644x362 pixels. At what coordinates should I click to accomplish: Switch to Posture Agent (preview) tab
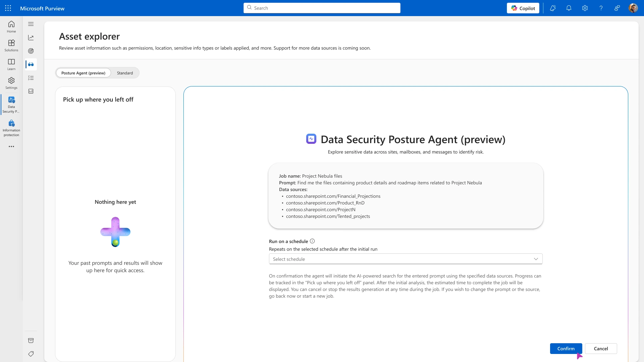[83, 73]
